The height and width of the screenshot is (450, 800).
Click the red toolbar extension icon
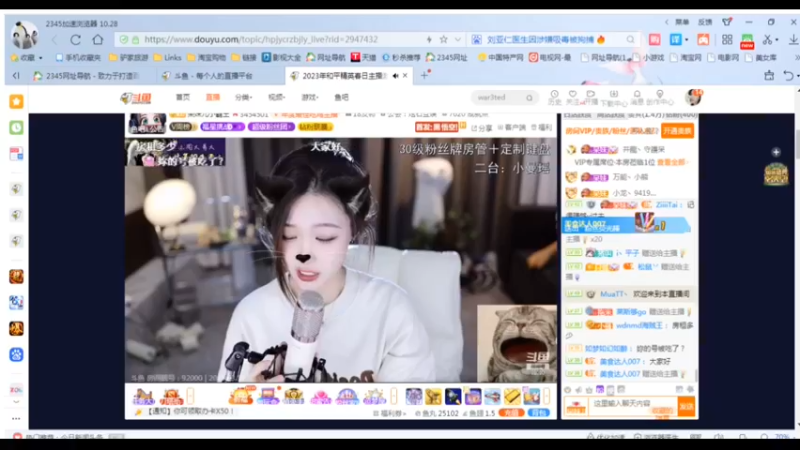coord(655,39)
